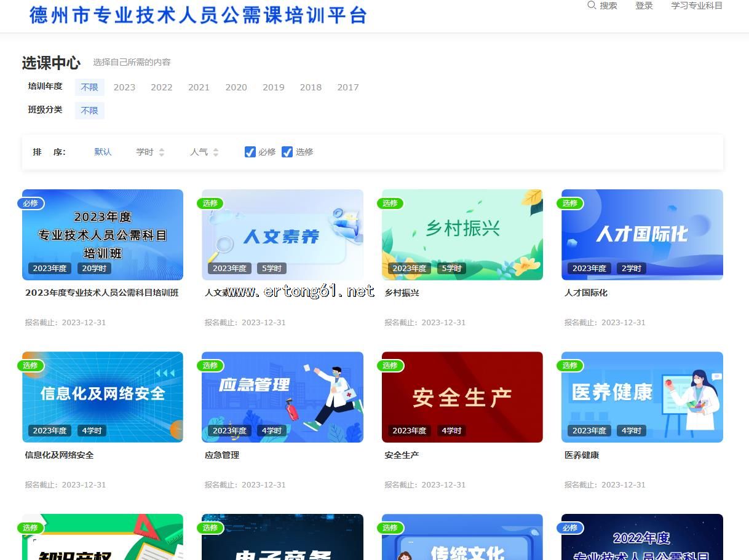Click 必修 badge on 2023年度 training course
The width and height of the screenshot is (749, 560).
pyautogui.click(x=31, y=203)
